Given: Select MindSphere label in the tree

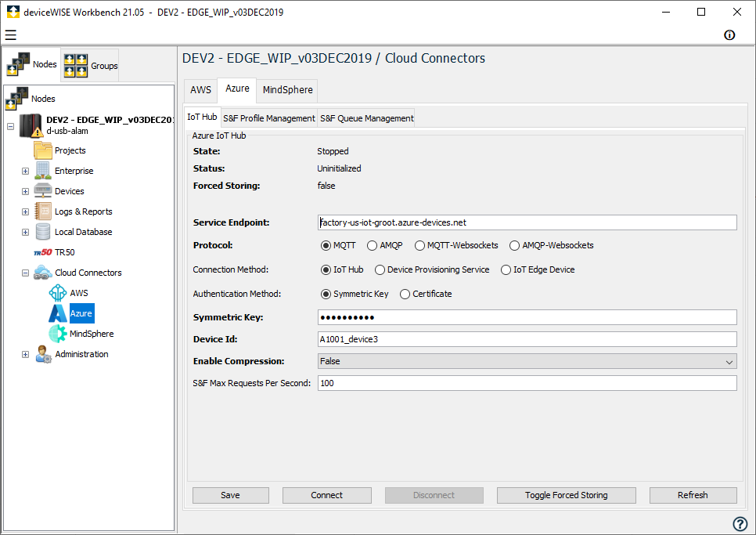Looking at the screenshot, I should 92,334.
